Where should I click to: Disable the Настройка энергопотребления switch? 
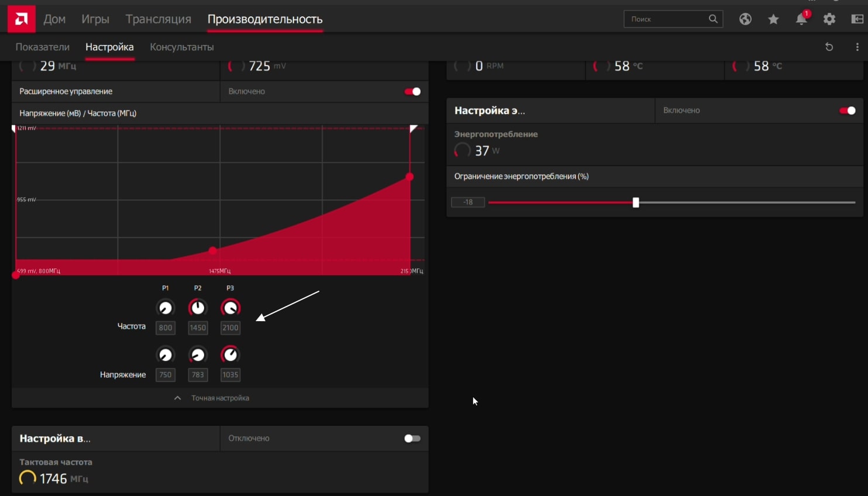click(847, 111)
